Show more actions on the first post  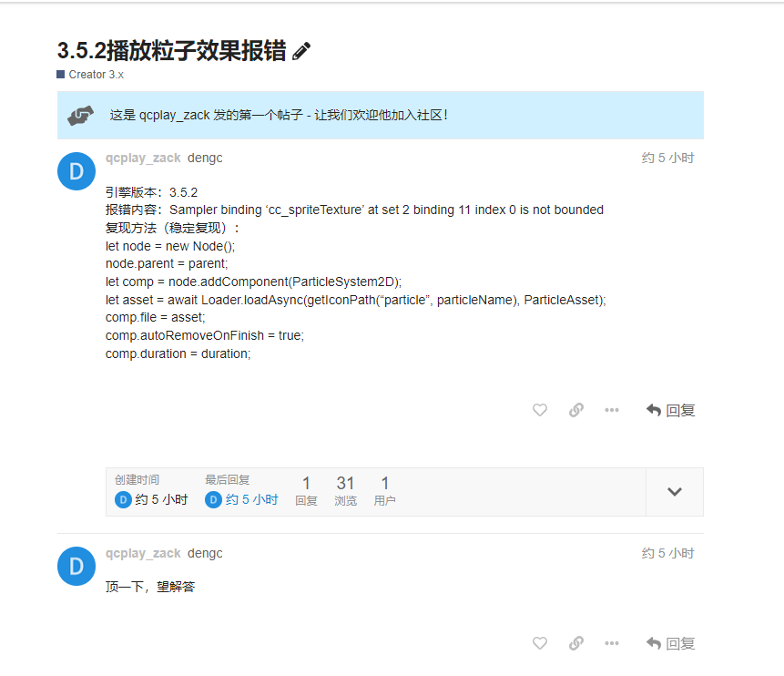(x=612, y=410)
